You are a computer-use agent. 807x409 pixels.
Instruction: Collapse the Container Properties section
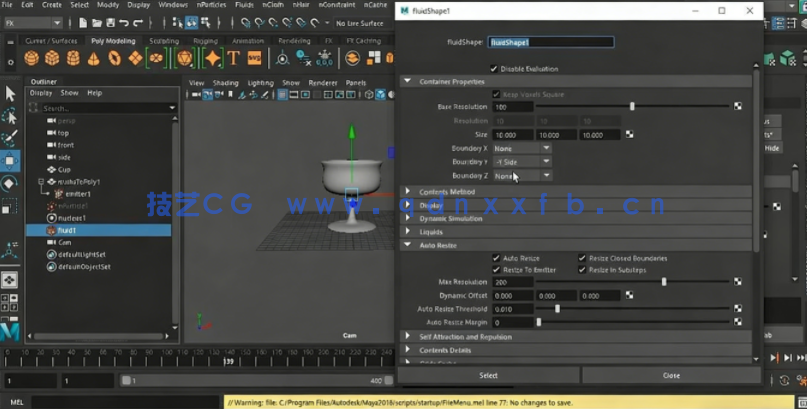point(407,81)
